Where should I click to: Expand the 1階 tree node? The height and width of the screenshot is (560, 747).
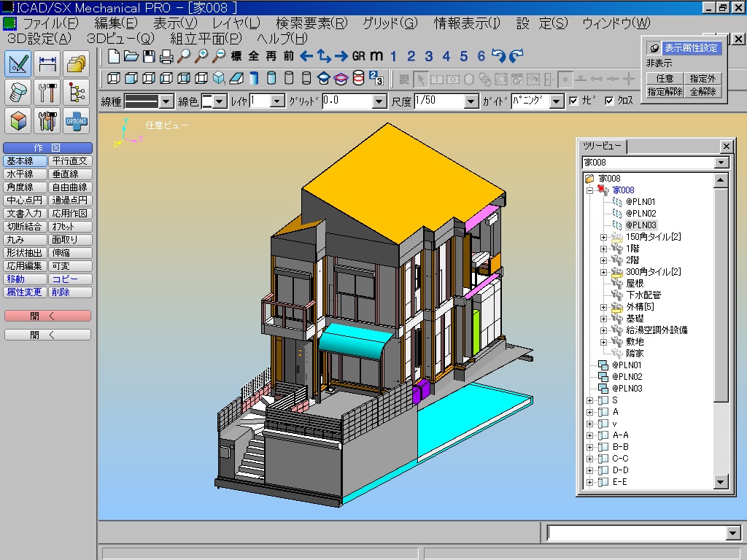click(x=603, y=249)
